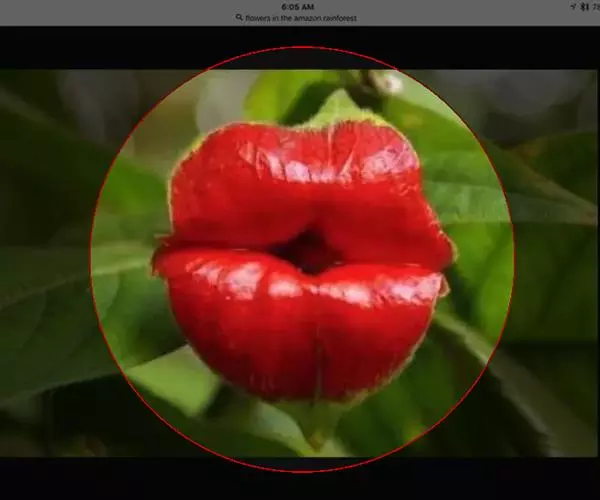Click the lower red petal of the flower
The height and width of the screenshot is (500, 600).
tap(300, 320)
